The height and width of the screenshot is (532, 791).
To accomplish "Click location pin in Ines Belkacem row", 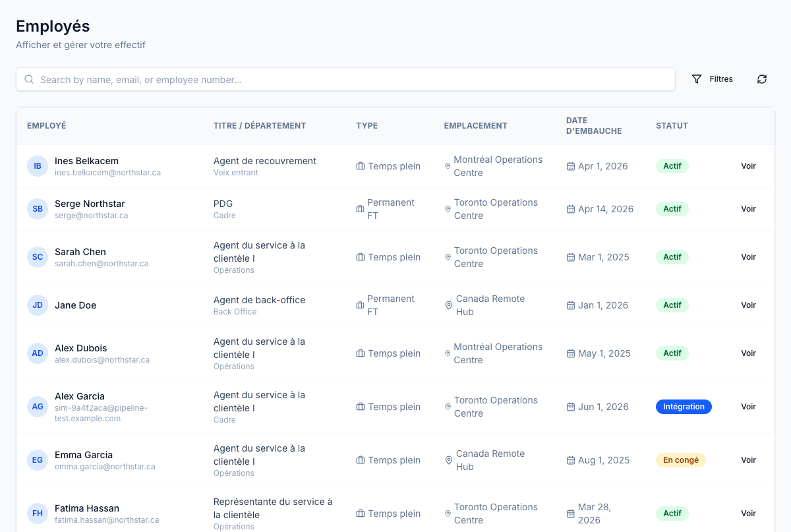I will (448, 166).
